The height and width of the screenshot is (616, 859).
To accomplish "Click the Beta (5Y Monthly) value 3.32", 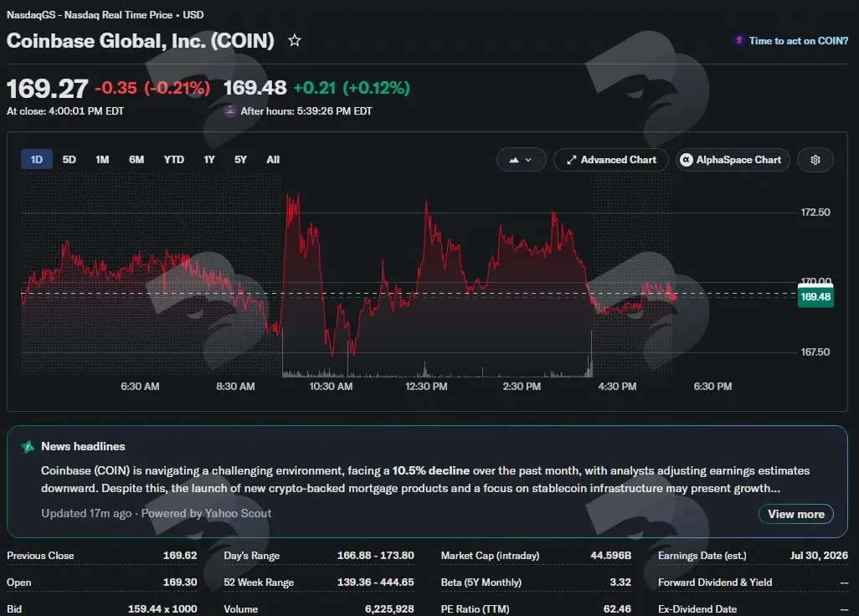I will tap(620, 582).
